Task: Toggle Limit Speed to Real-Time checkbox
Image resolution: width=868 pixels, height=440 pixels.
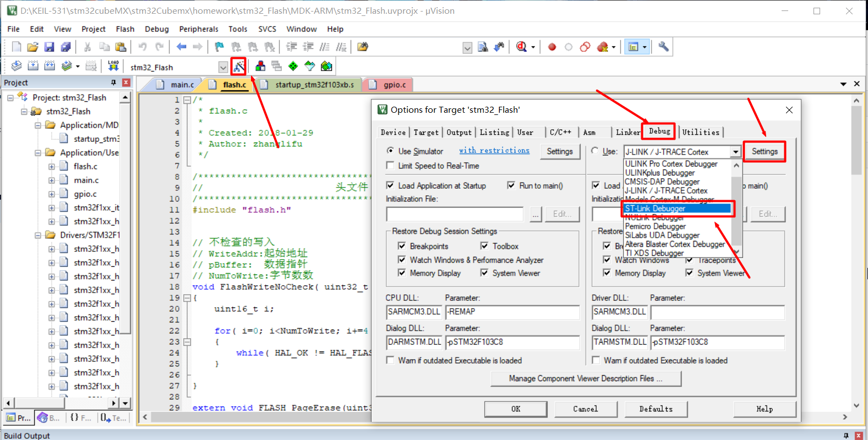Action: [x=390, y=165]
